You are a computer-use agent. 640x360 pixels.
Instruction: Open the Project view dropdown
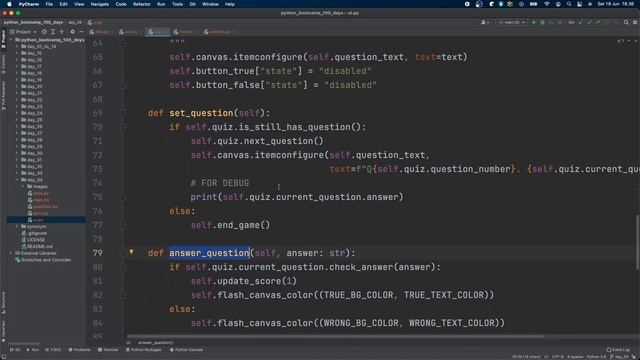(x=24, y=31)
